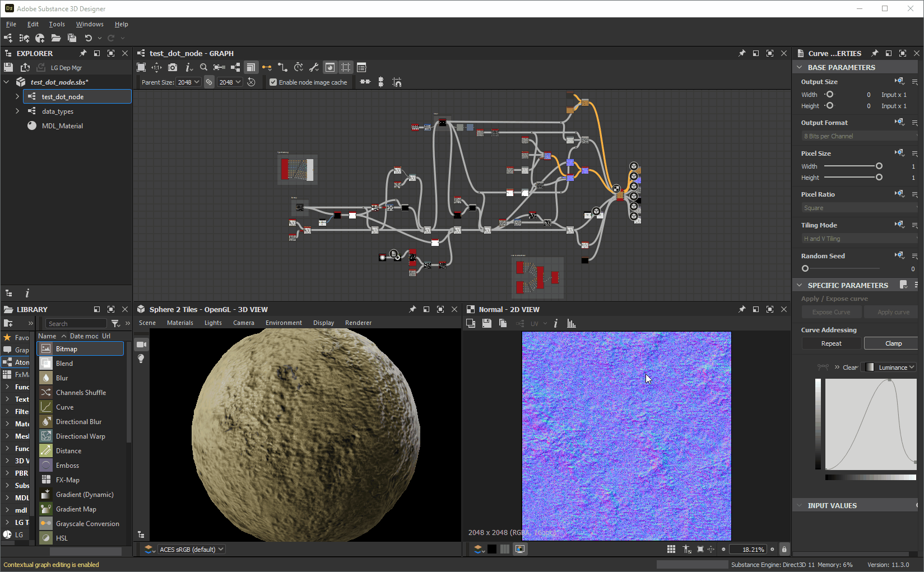924x572 pixels.
Task: Open the Windows menu
Action: click(x=90, y=24)
